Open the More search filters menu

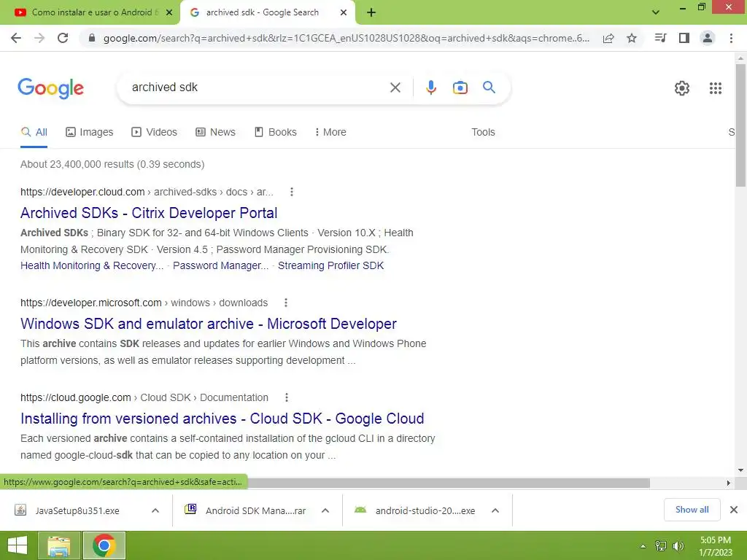point(330,133)
